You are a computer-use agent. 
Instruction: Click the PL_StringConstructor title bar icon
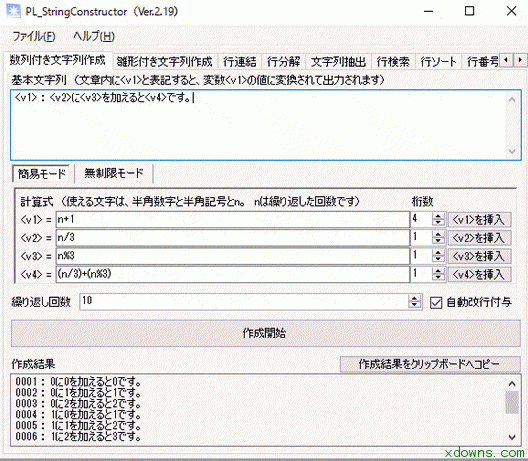[13, 11]
